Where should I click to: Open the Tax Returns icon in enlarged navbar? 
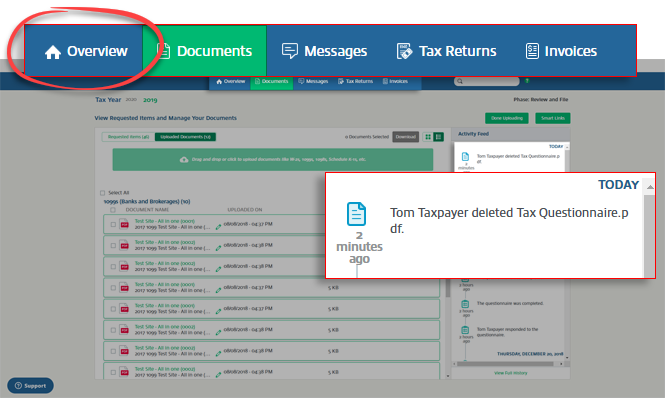404,51
